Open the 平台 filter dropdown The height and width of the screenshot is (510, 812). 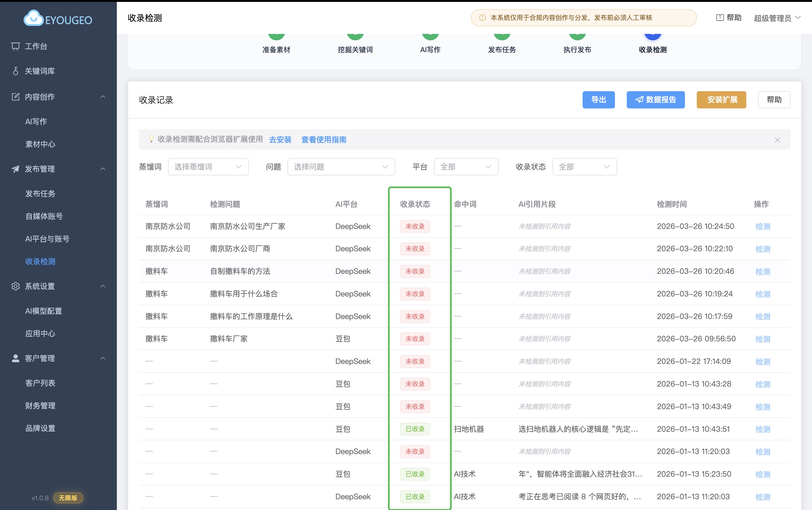tap(466, 167)
